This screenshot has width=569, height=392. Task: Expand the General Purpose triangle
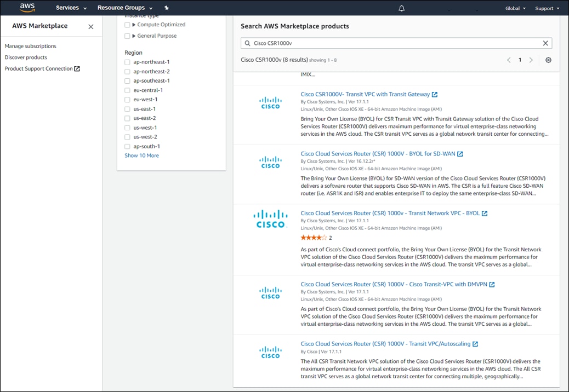pyautogui.click(x=134, y=36)
